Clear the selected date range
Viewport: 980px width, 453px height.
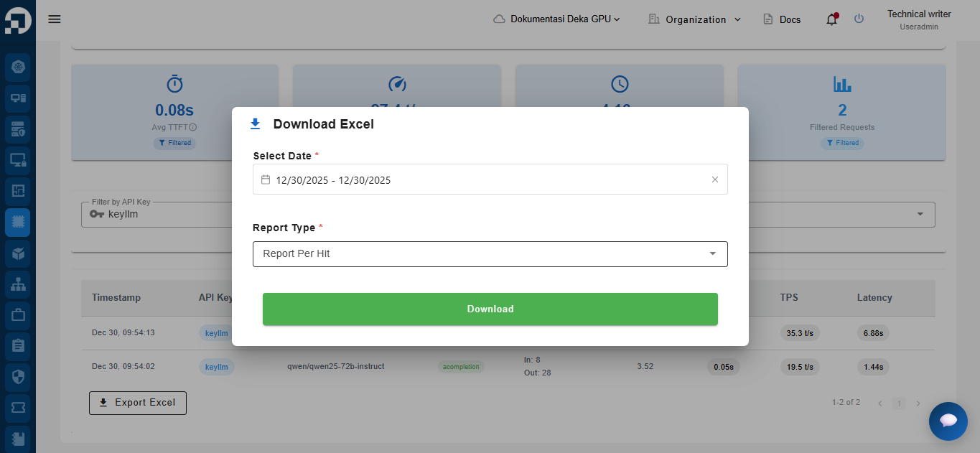714,179
